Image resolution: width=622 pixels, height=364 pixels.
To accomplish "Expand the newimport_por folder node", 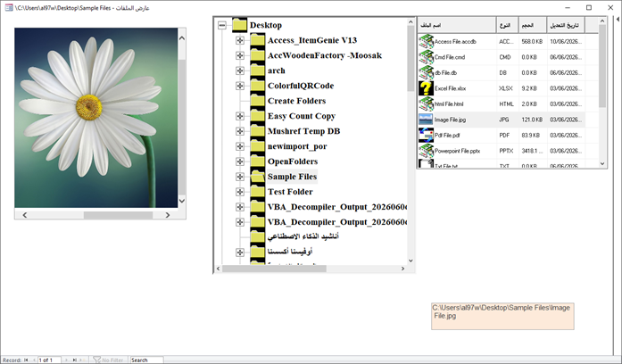I will (x=239, y=146).
